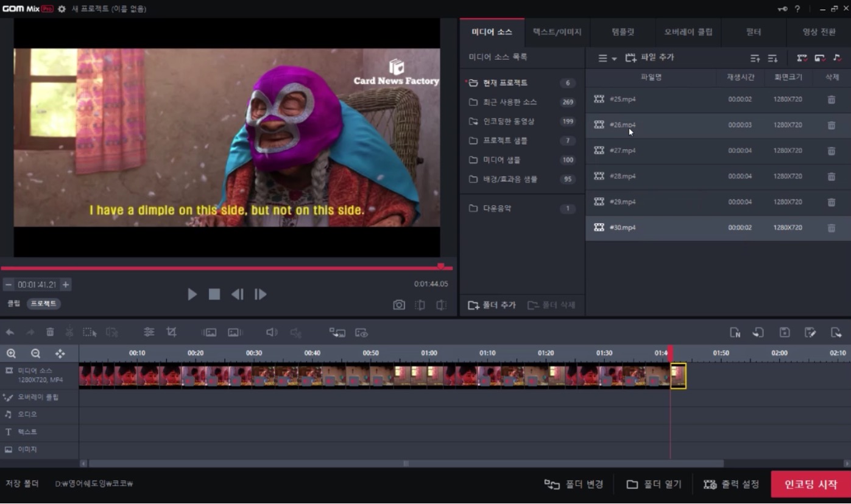The image size is (851, 504).
Task: Click the 폴더 열기 button
Action: (654, 485)
